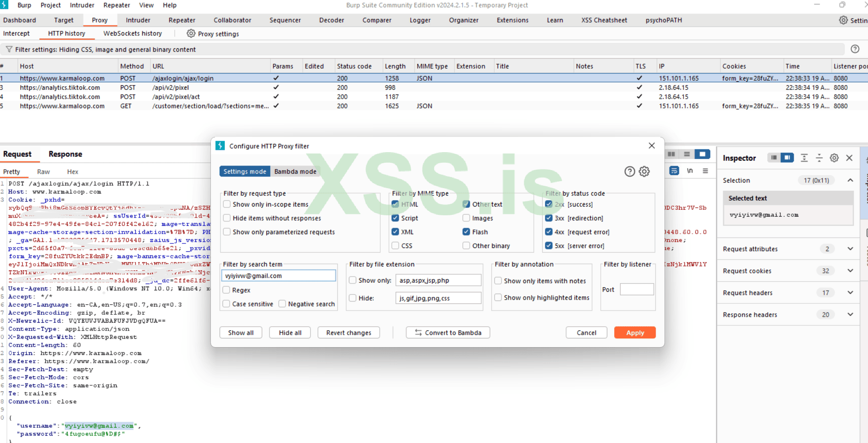Viewport: 868px width, 443px height.
Task: Close the Inspector panel
Action: click(x=849, y=158)
